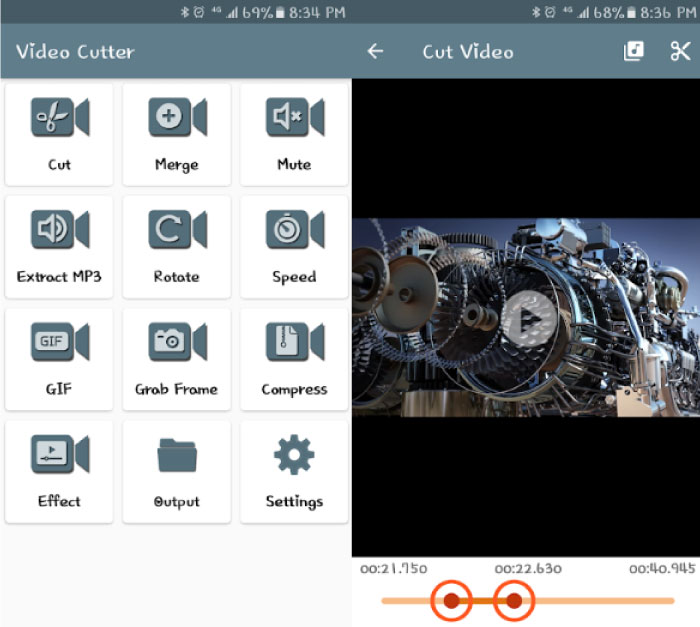700x627 pixels.
Task: Tap the "Rotate" label
Action: [x=176, y=277]
